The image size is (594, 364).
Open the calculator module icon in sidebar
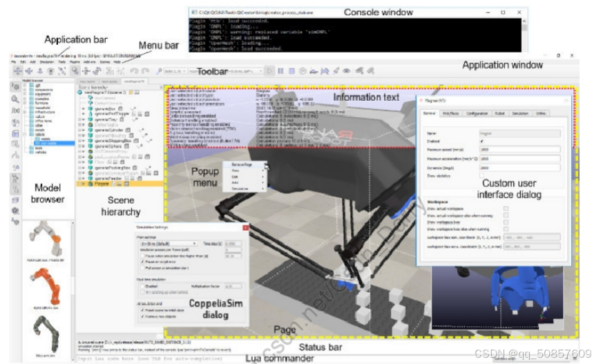coord(15,133)
